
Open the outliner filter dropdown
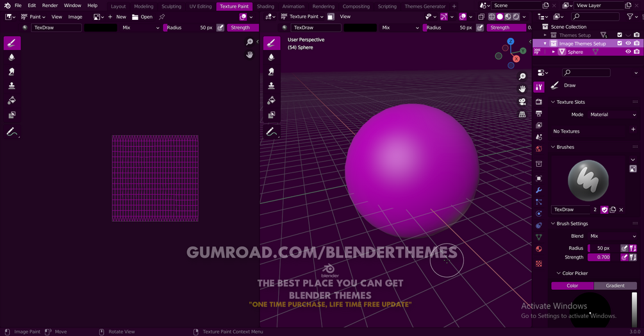pos(631,17)
